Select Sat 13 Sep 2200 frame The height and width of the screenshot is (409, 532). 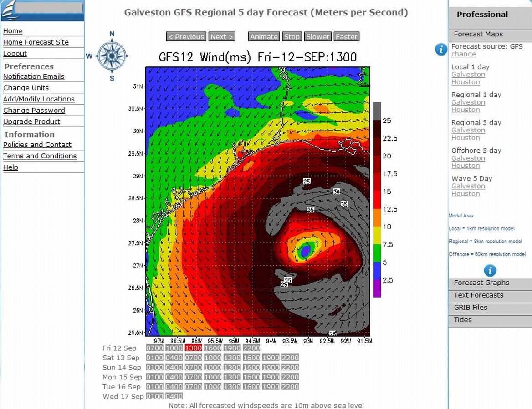point(290,358)
